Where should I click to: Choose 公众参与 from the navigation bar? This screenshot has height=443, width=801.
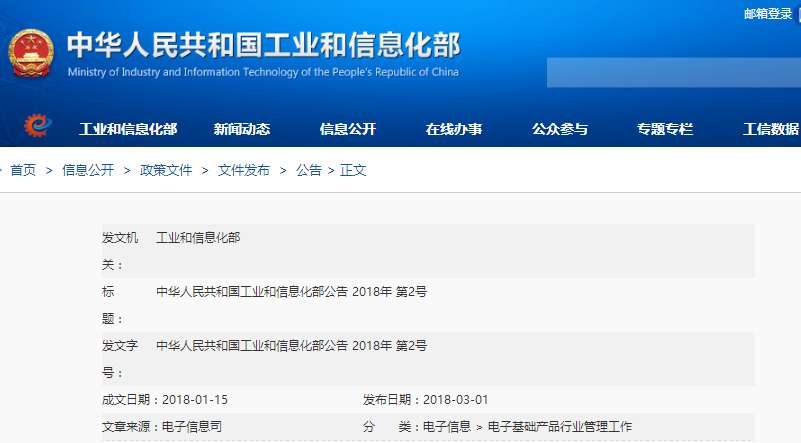(559, 129)
